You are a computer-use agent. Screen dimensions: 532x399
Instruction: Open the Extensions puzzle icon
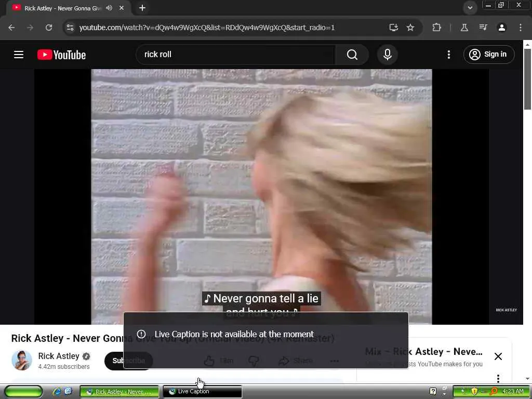(436, 28)
